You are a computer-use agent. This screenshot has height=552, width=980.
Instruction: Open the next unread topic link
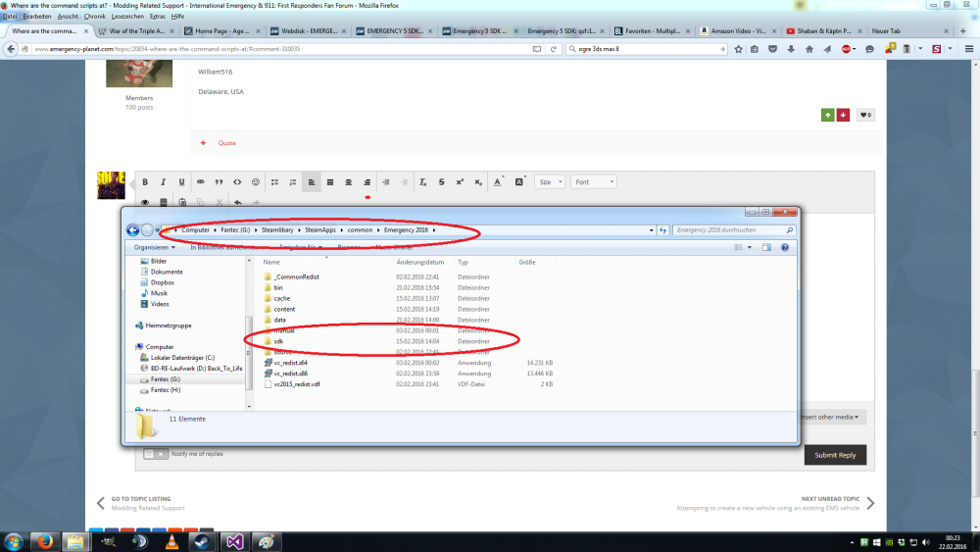click(x=775, y=503)
